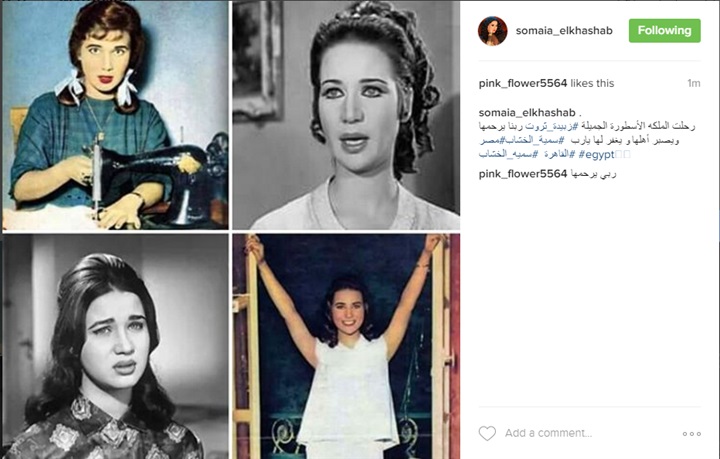
Task: Open the #egypt hashtag
Action: (596, 155)
